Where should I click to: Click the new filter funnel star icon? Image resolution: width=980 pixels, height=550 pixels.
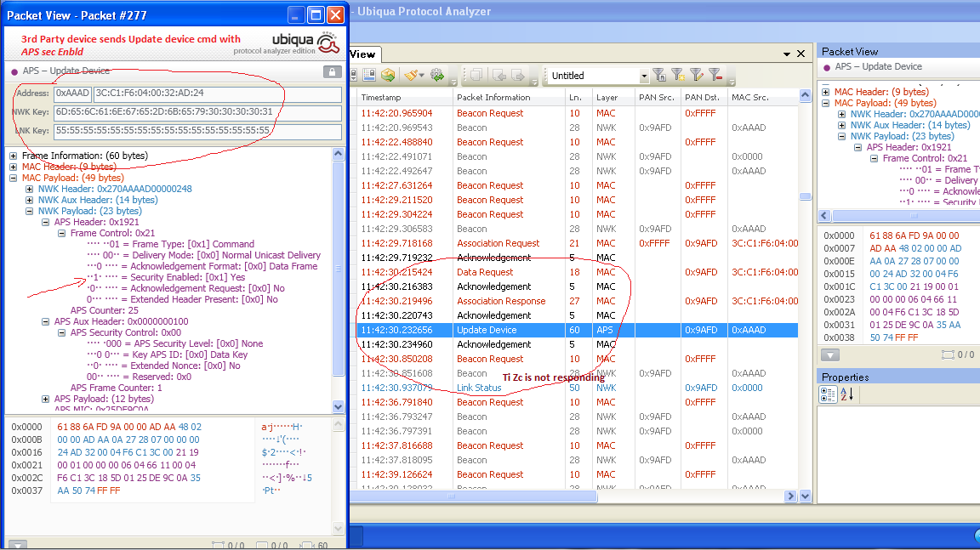point(678,76)
